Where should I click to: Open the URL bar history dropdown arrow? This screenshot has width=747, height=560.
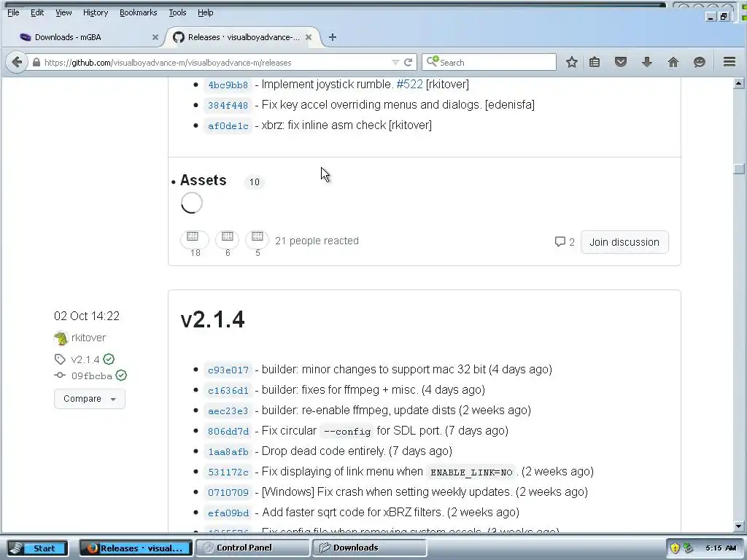(395, 63)
